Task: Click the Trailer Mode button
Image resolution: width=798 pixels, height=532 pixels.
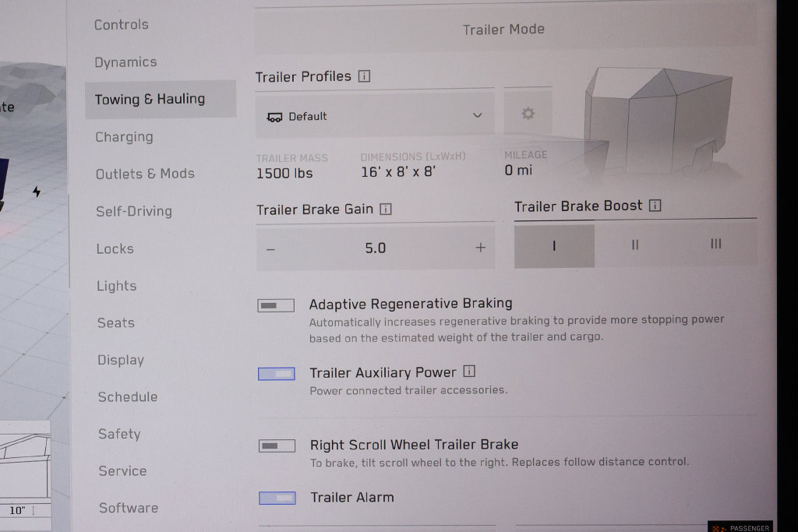Action: pyautogui.click(x=505, y=30)
